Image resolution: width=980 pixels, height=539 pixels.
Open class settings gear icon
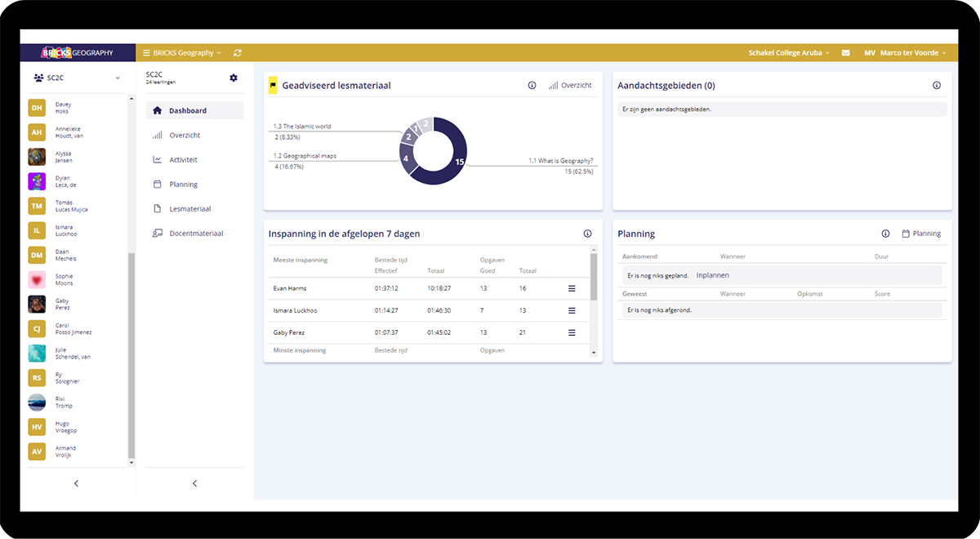[234, 78]
